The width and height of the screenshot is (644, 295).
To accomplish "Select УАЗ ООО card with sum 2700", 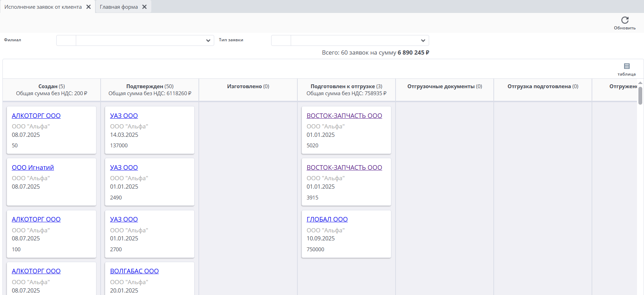I will [x=124, y=219].
